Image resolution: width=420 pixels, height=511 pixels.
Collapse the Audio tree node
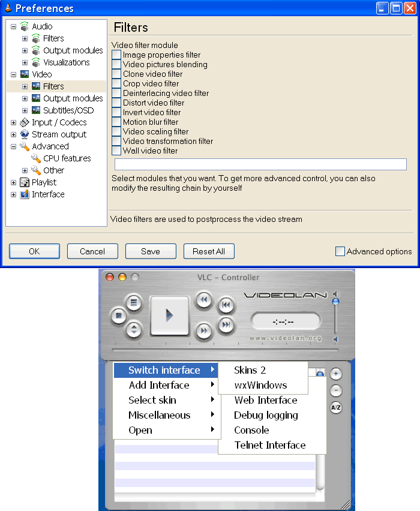click(x=13, y=26)
